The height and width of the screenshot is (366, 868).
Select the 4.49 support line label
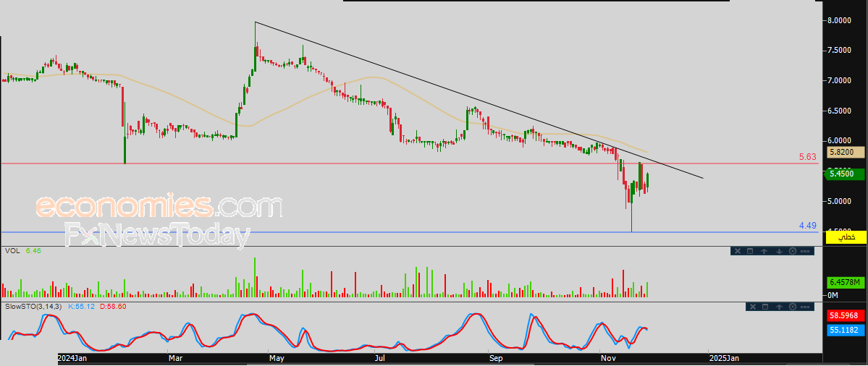coord(808,225)
